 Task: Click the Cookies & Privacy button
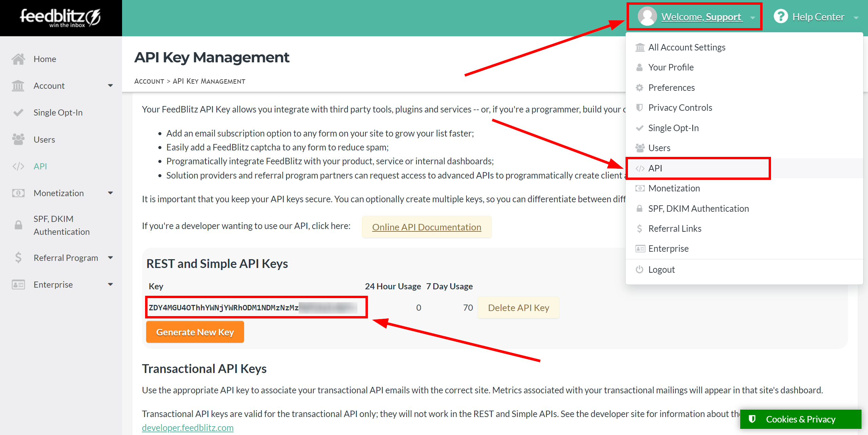click(x=801, y=419)
